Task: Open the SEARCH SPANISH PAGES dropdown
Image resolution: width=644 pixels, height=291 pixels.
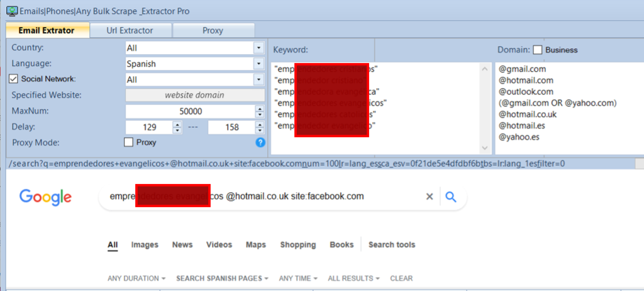Action: (x=222, y=278)
